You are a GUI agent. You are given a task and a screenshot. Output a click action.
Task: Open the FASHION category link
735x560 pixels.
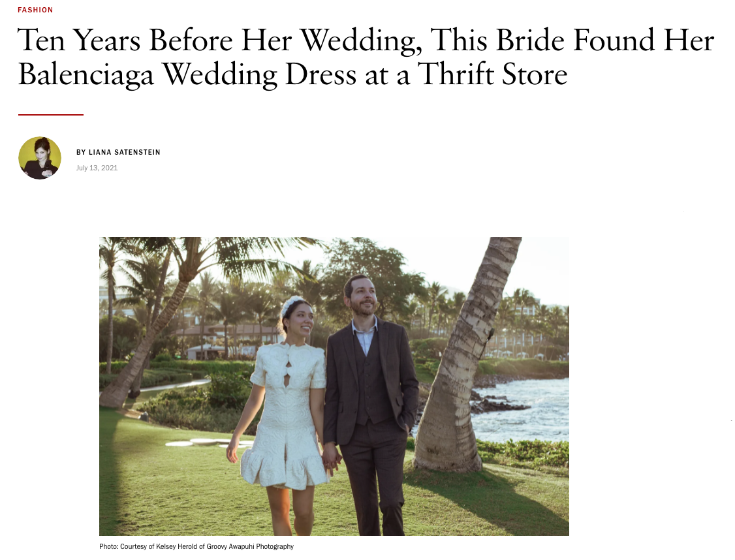click(x=35, y=10)
